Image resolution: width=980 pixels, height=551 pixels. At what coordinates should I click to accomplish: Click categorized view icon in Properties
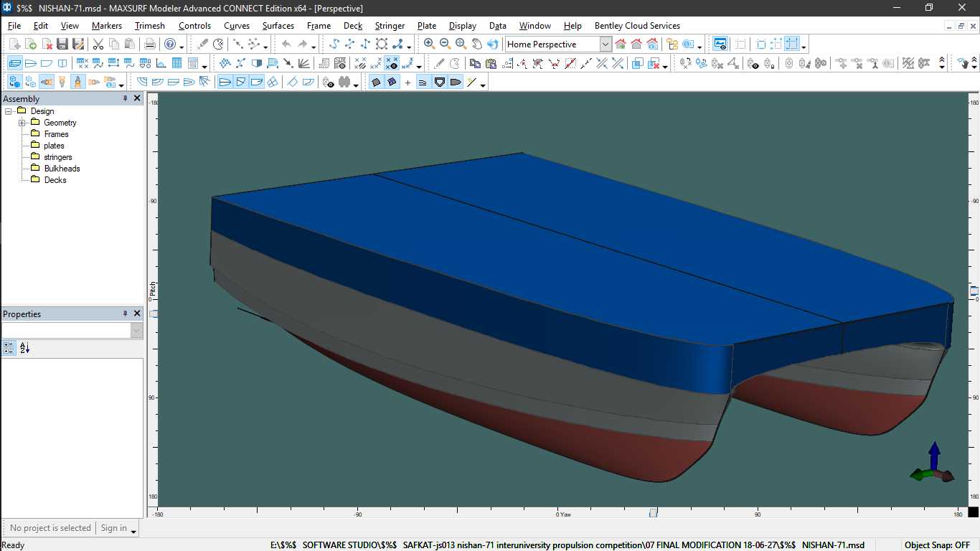(x=9, y=348)
